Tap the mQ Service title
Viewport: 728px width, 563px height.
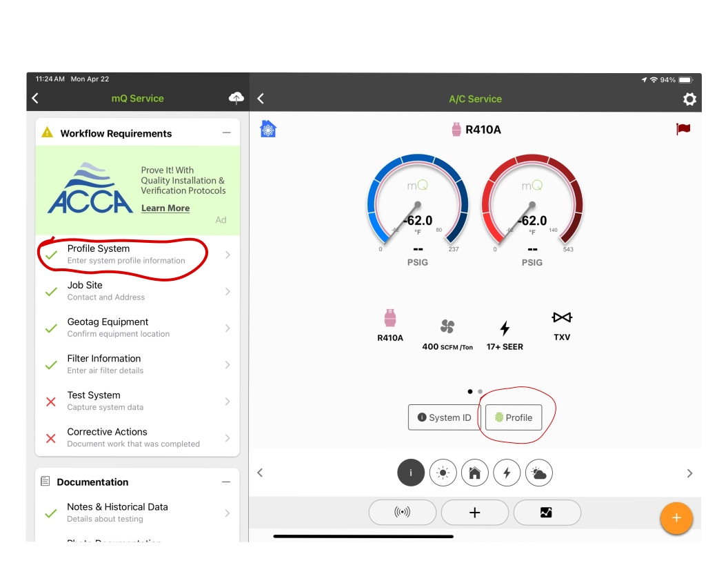pos(137,99)
